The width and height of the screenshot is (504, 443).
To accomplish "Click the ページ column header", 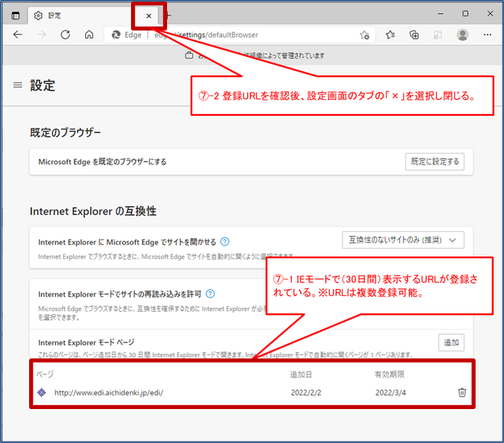I will pos(44,374).
